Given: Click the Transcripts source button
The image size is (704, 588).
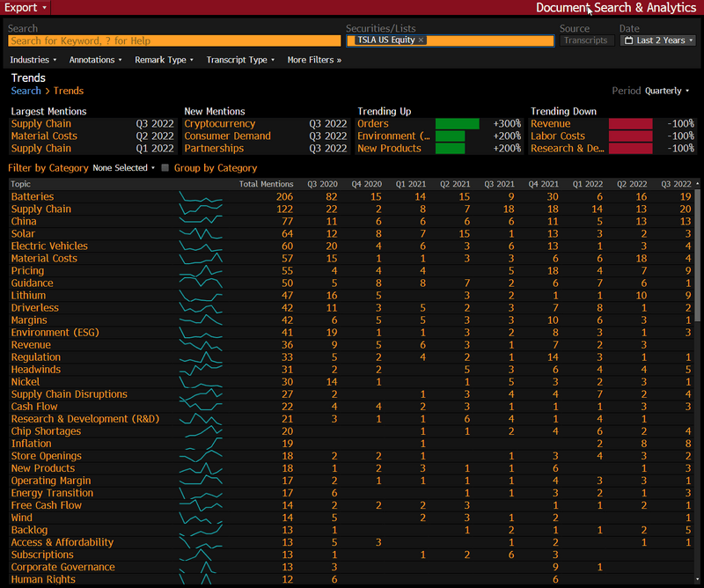Looking at the screenshot, I should pyautogui.click(x=585, y=40).
